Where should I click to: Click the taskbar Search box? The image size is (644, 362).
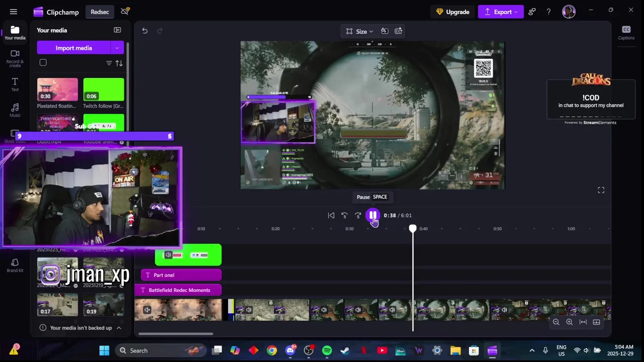160,350
